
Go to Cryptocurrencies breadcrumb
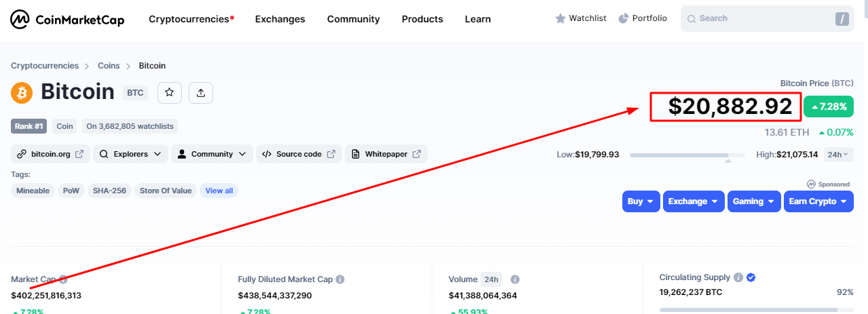click(x=45, y=66)
